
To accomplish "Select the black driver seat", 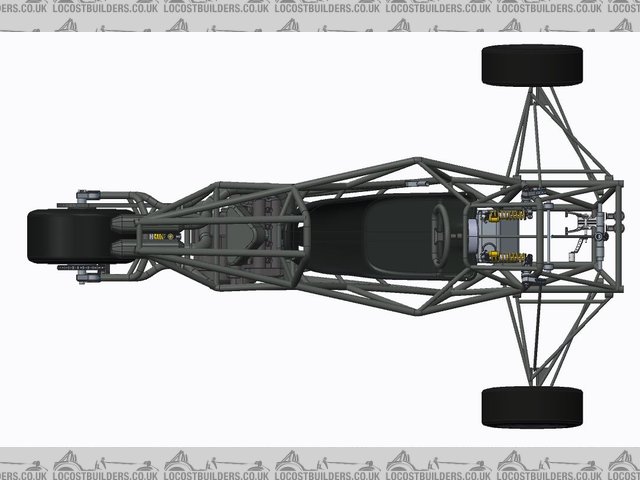I will (395, 235).
